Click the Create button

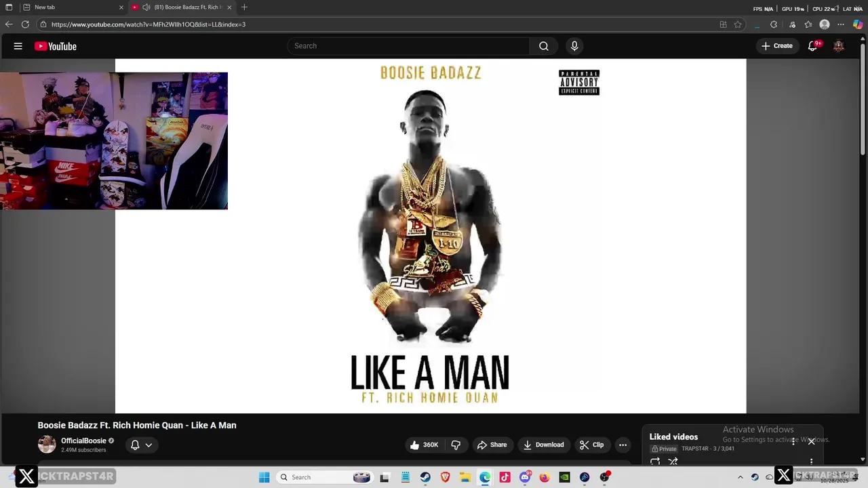click(x=777, y=46)
